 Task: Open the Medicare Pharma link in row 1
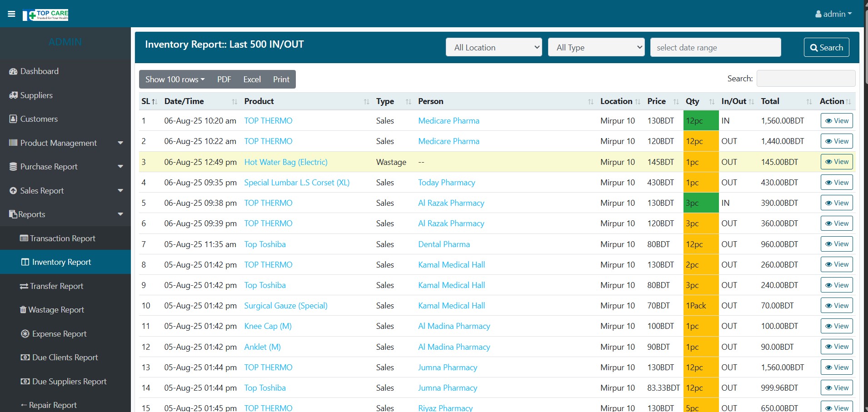pyautogui.click(x=449, y=121)
